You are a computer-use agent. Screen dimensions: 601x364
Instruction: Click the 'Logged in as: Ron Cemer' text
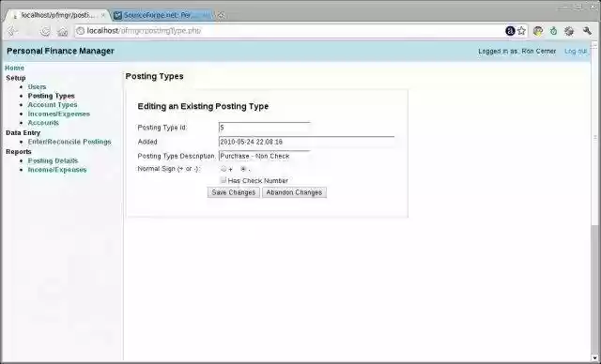coord(517,51)
